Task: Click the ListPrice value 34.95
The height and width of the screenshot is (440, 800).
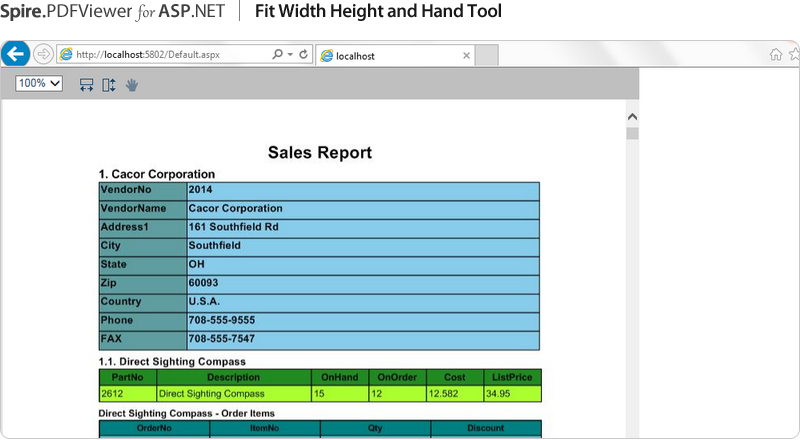Action: (512, 394)
